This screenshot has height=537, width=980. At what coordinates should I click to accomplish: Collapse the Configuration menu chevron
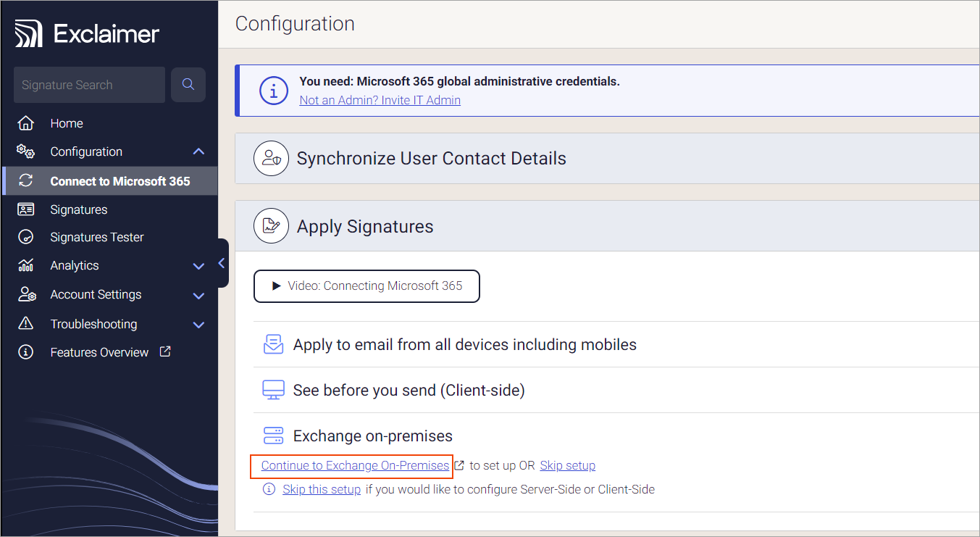click(198, 151)
